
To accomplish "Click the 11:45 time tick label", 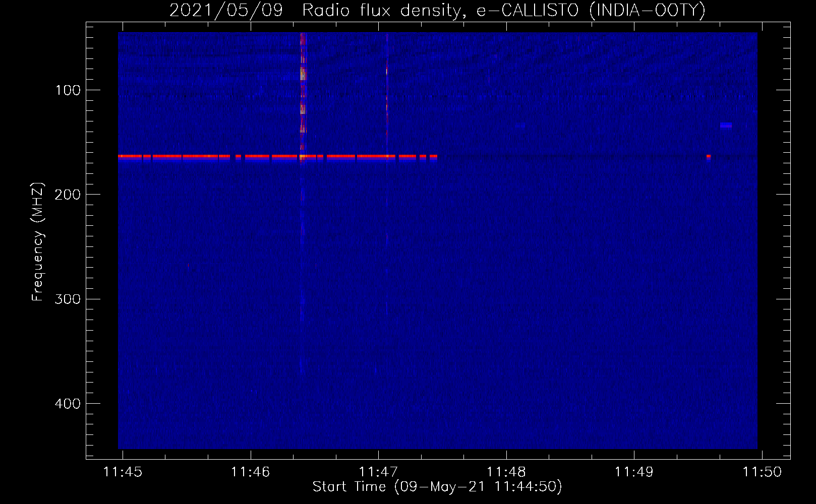I will coord(123,472).
